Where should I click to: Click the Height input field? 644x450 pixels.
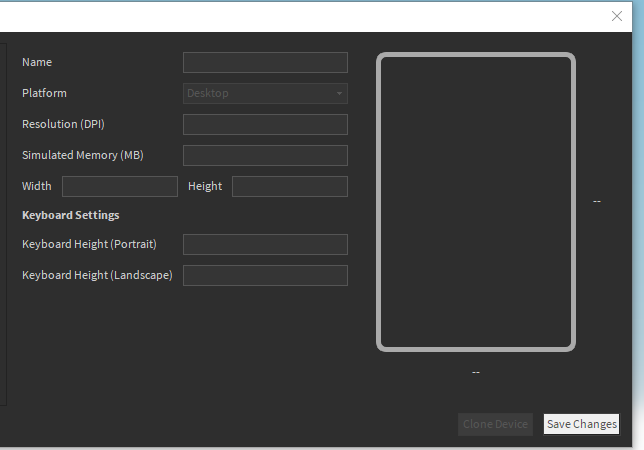click(290, 186)
